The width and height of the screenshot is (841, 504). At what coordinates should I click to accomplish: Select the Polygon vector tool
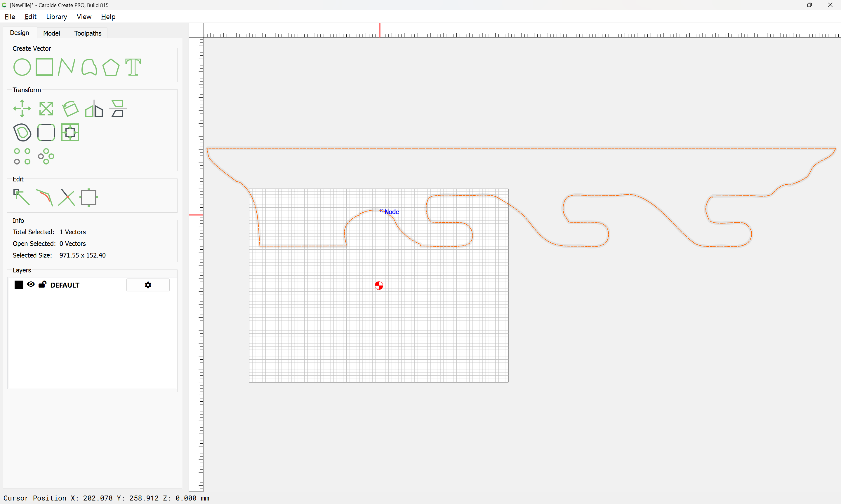[111, 67]
